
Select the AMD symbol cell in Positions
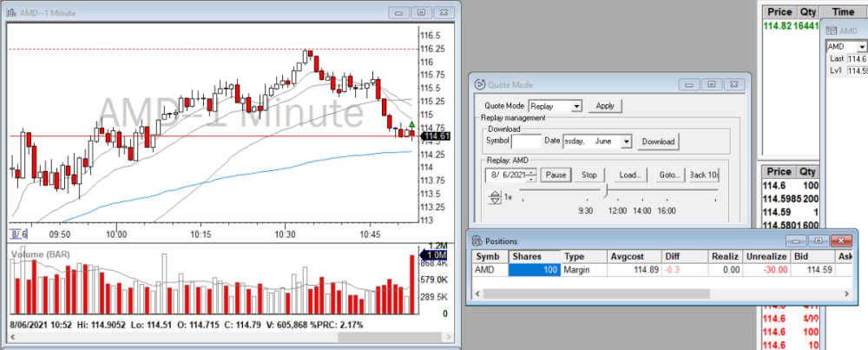pyautogui.click(x=490, y=270)
